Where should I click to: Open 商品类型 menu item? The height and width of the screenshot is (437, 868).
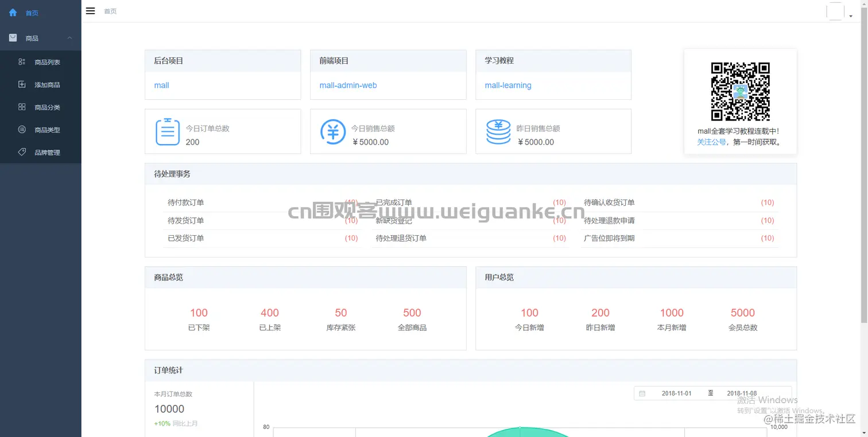pyautogui.click(x=41, y=130)
